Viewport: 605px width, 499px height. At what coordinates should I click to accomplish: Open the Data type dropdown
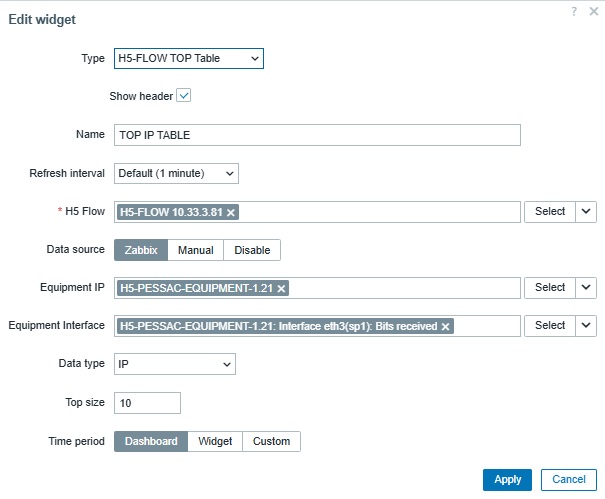coord(175,364)
